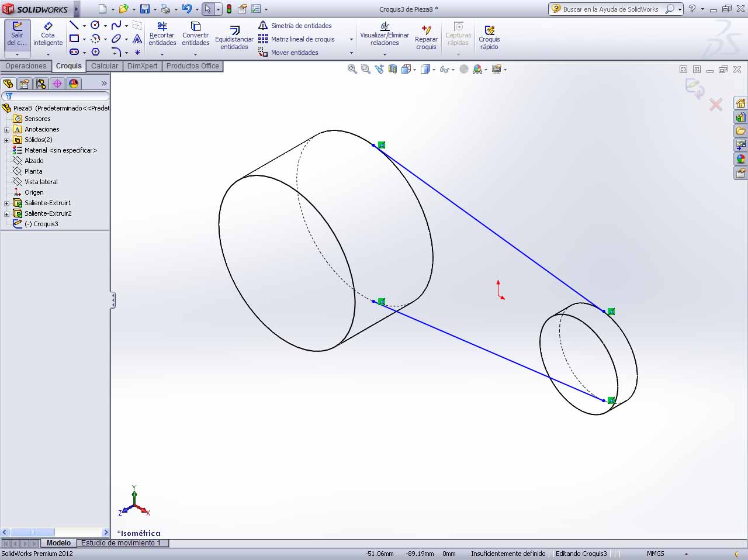Click Mover entidades

(x=288, y=53)
